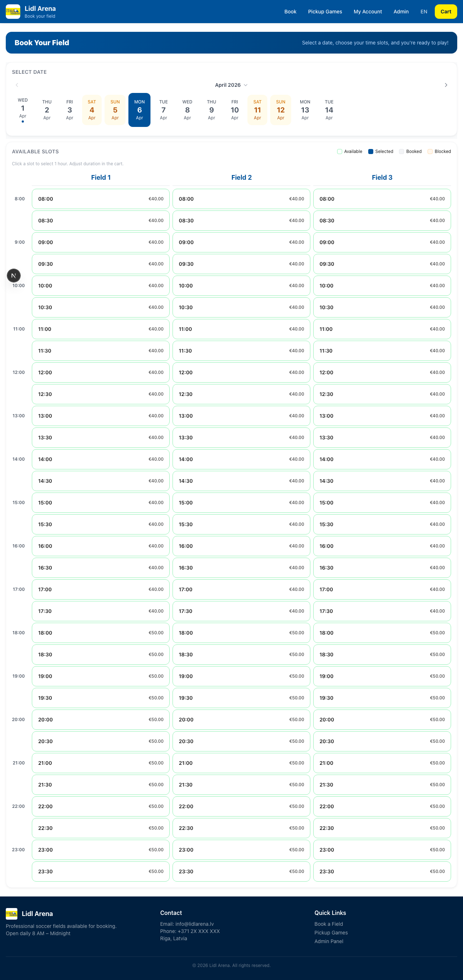Click the footer Lidl Arena logo

click(x=12, y=913)
